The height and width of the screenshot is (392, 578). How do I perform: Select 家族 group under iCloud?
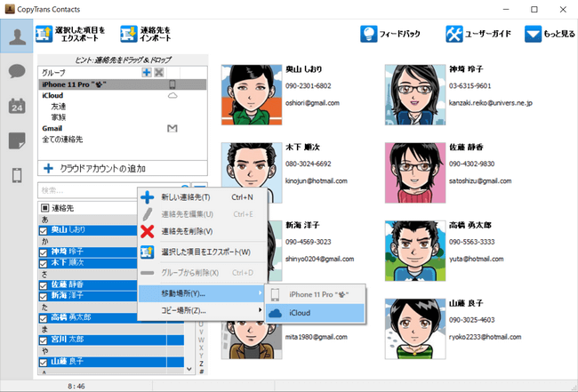pos(58,117)
